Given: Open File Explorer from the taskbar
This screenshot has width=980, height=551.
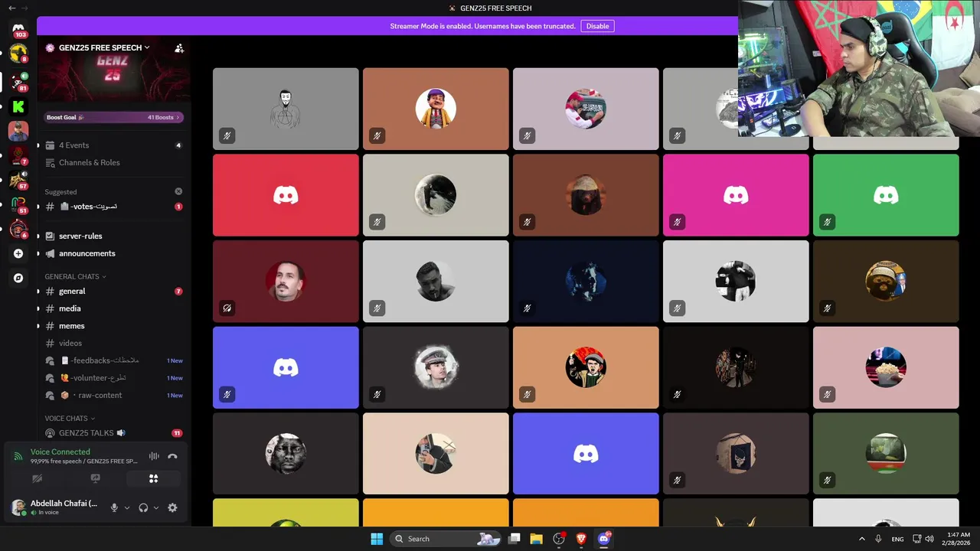Looking at the screenshot, I should pos(537,539).
